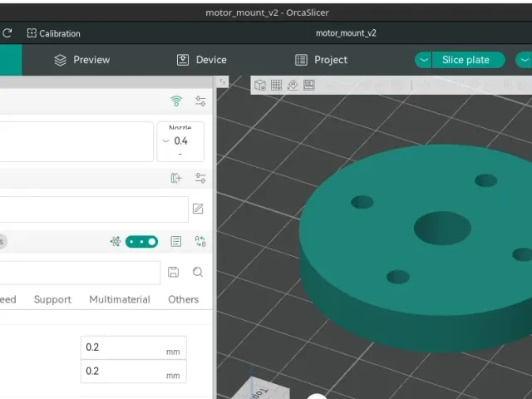532x399 pixels.
Task: Switch to the Device tab
Action: click(x=201, y=60)
